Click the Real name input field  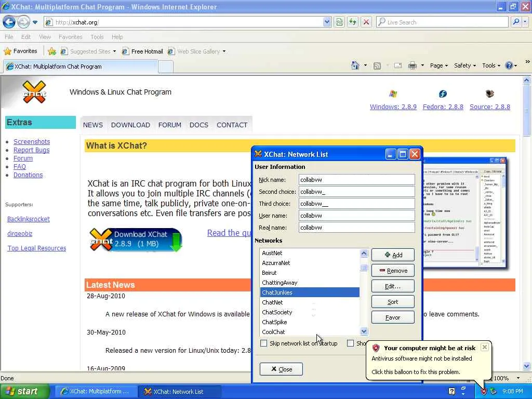[x=356, y=228]
